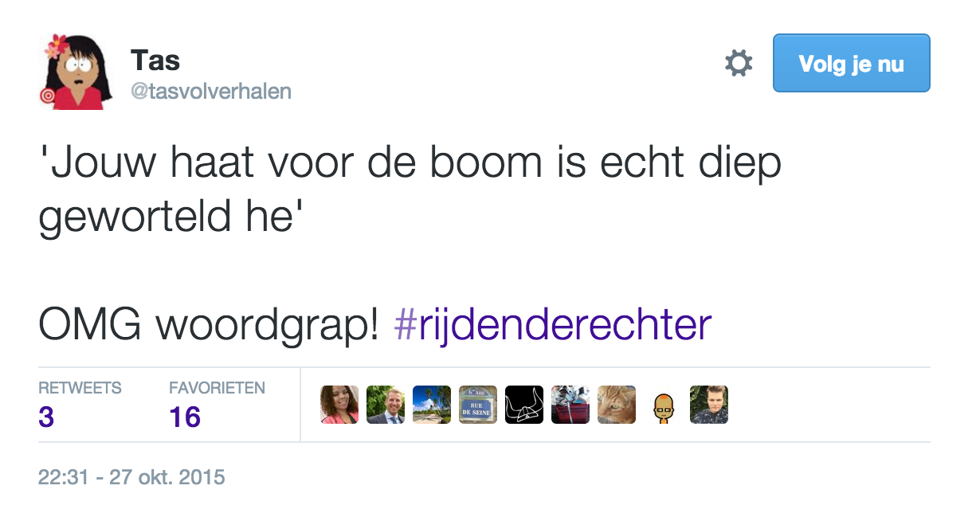Viewport: 980px width, 513px height.
Task: Open Tas's cartoon profile avatar
Action: point(76,71)
